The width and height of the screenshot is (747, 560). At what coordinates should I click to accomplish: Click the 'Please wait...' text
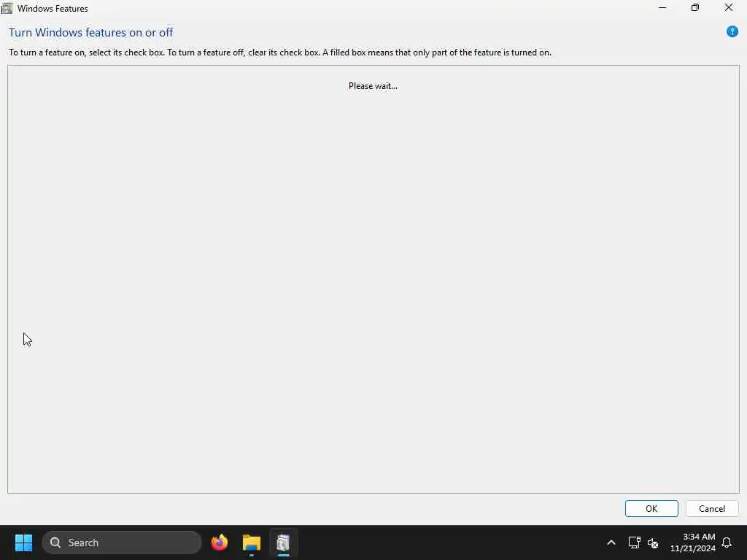point(373,86)
